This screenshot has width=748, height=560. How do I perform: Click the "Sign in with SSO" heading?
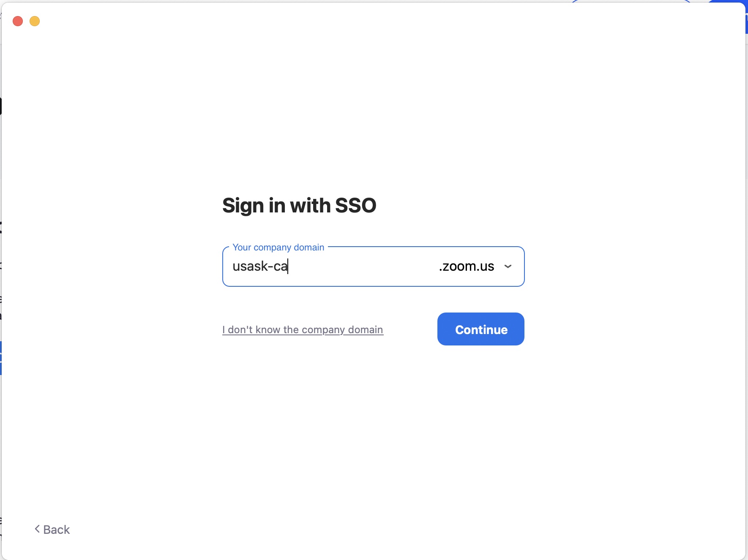(x=299, y=206)
